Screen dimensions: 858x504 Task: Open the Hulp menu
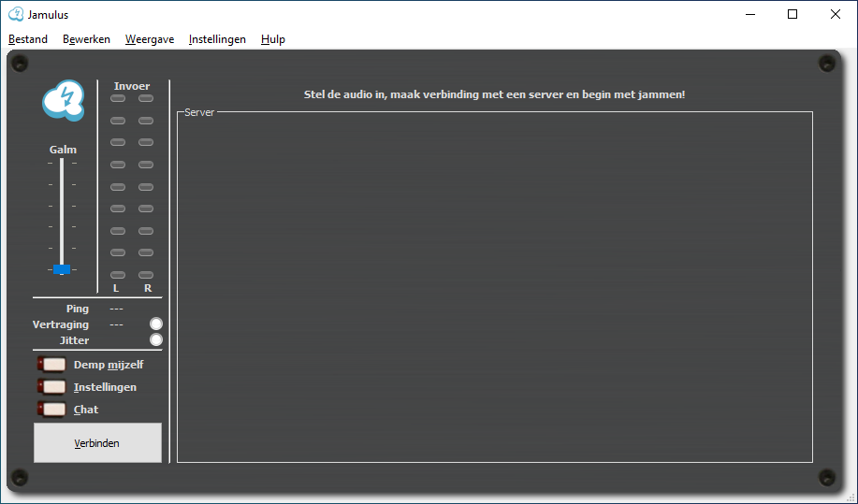273,39
